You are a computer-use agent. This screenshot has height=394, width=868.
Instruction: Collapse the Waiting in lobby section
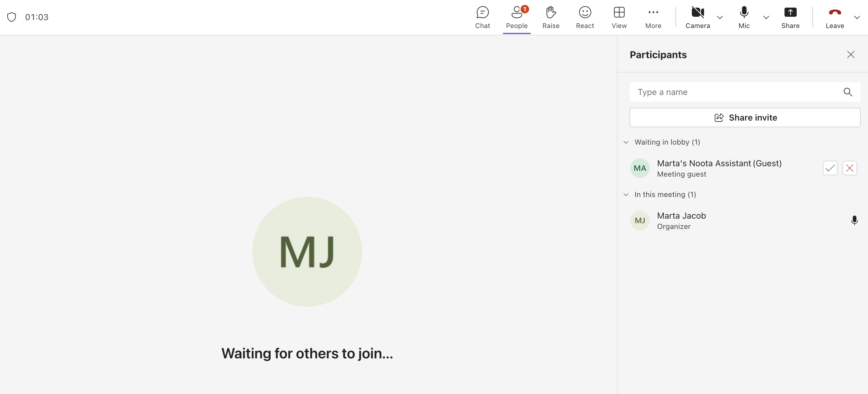[x=626, y=142]
